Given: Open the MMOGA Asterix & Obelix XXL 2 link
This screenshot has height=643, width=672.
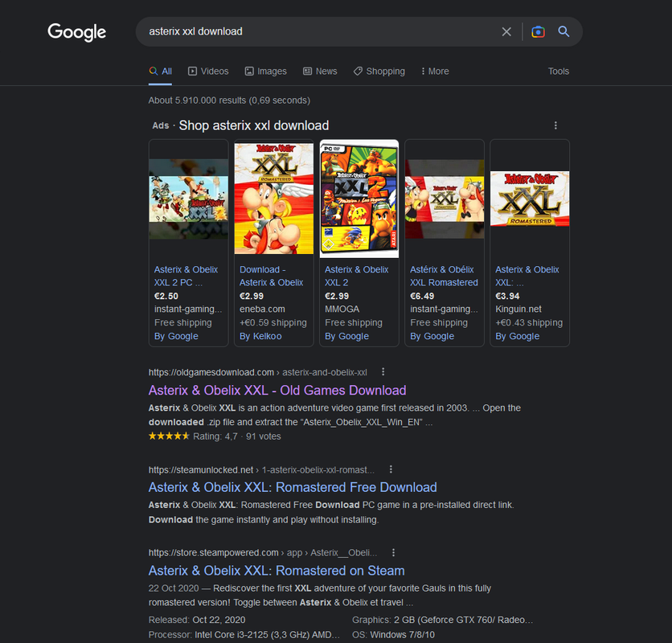Looking at the screenshot, I should tap(357, 276).
